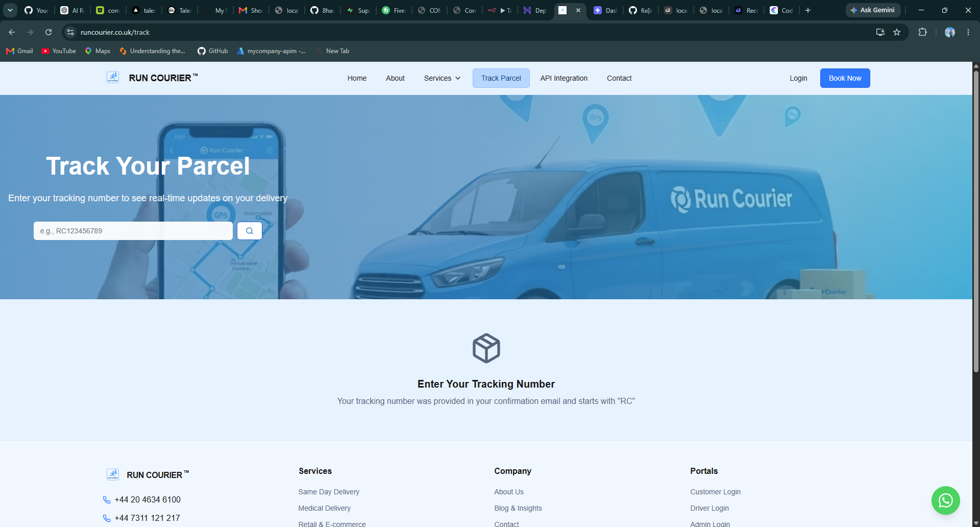Viewport: 980px width, 527px height.
Task: Open the New Tab bookmark
Action: (332, 51)
